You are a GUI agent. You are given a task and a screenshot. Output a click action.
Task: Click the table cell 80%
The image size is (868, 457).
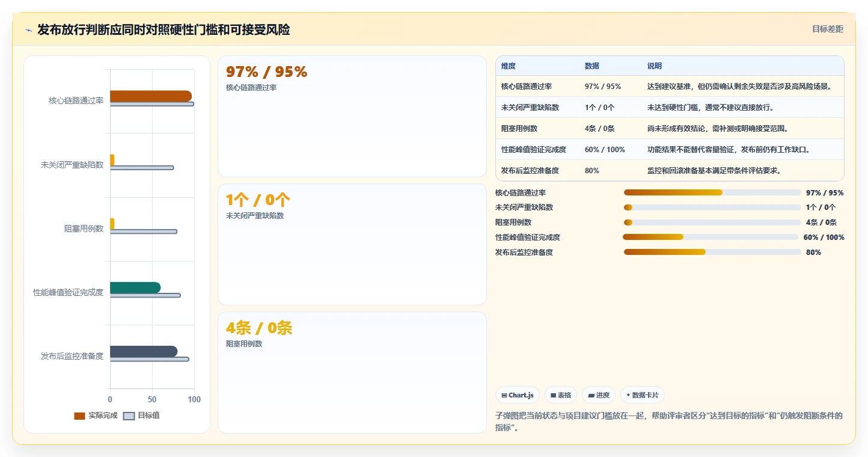[592, 171]
